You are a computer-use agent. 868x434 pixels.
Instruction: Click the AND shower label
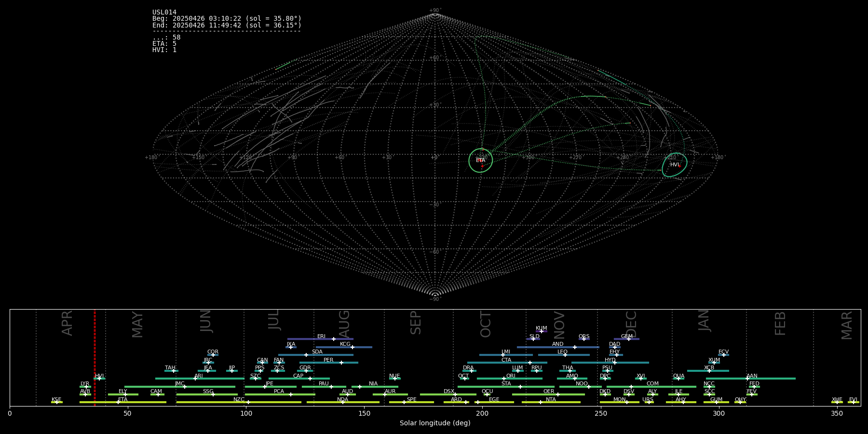coord(558,344)
